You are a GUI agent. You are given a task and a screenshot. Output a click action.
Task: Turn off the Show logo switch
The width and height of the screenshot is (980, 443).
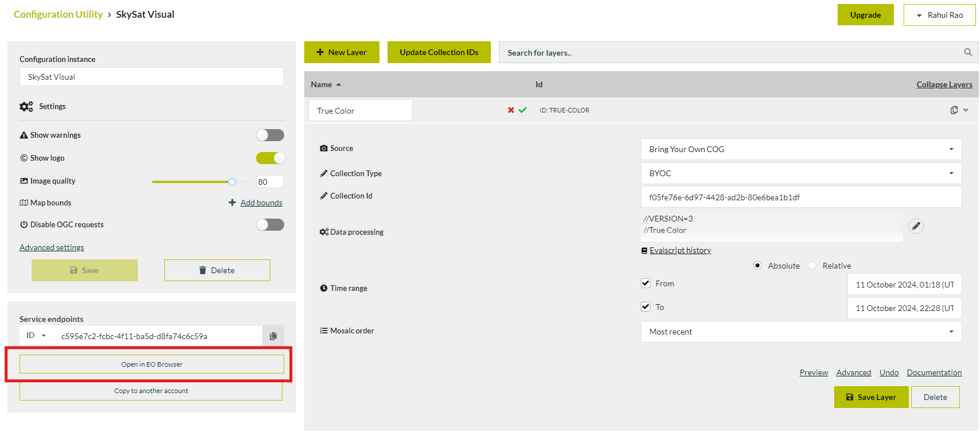point(270,158)
